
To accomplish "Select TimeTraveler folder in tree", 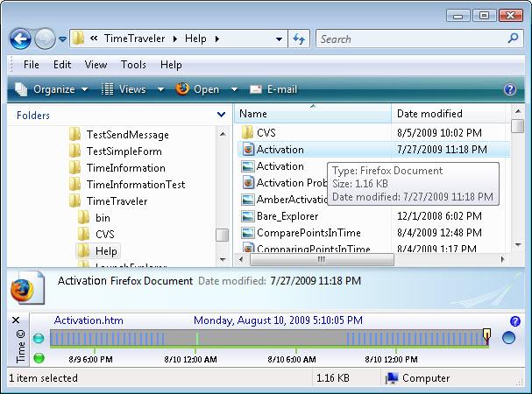I will click(117, 201).
